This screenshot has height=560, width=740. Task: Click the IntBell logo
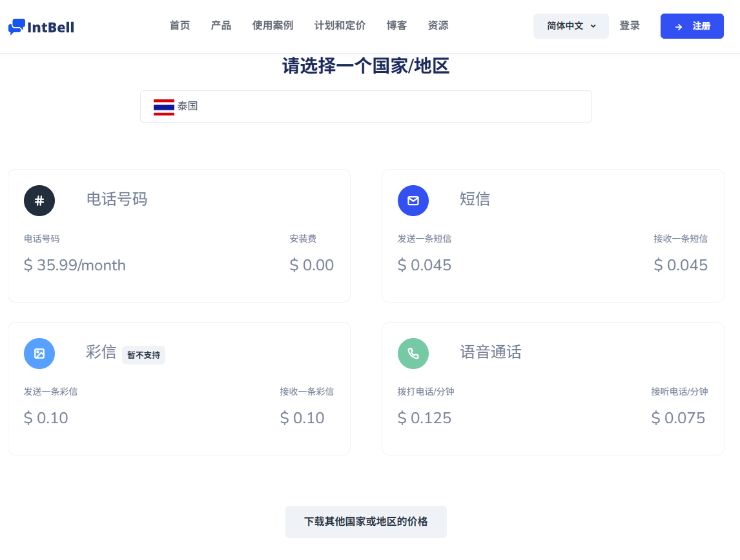41,26
